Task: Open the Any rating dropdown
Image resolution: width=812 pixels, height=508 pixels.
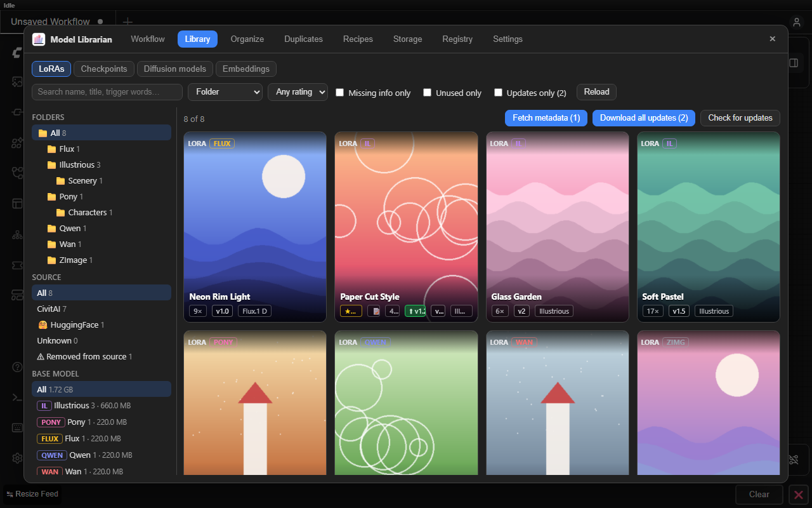Action: [298, 92]
